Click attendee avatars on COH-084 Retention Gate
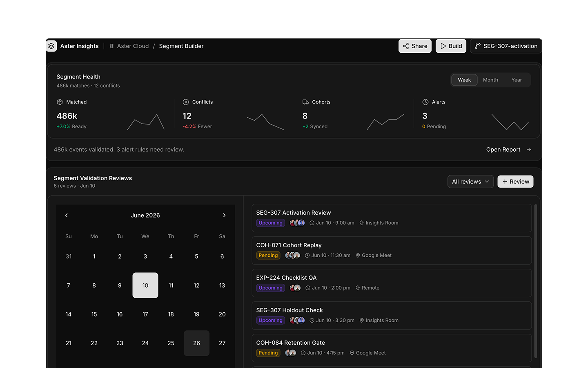The height and width of the screenshot is (368, 588). (x=290, y=353)
